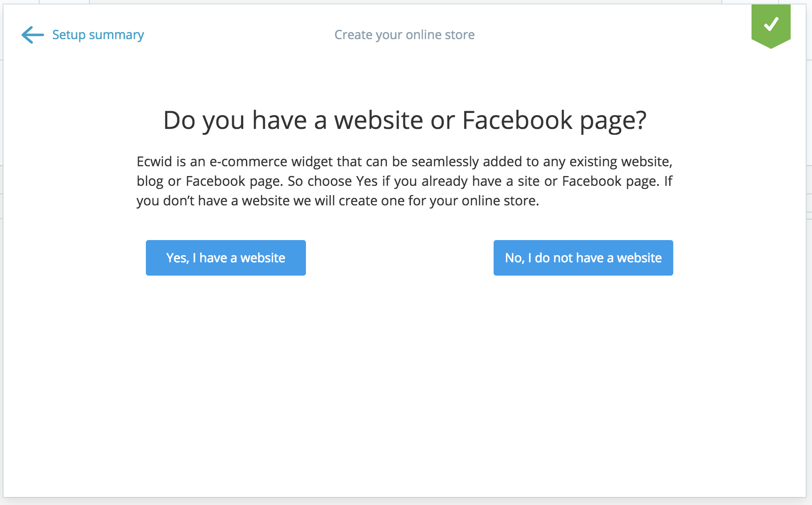Click the blue back arrow icon
Image resolution: width=812 pixels, height=505 pixels.
32,35
